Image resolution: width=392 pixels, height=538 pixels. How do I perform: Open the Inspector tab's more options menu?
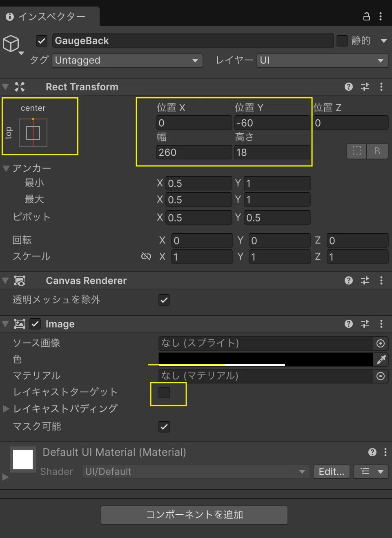pos(381,16)
